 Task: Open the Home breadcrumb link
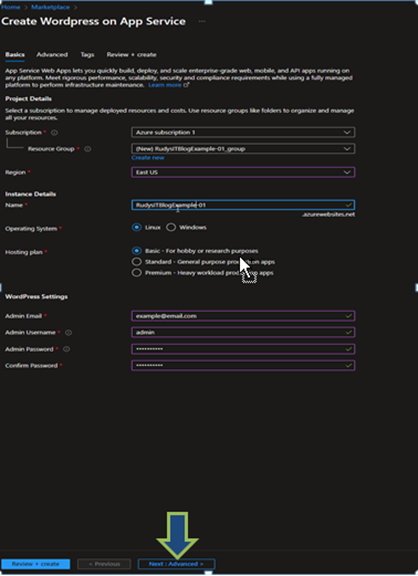tap(11, 7)
